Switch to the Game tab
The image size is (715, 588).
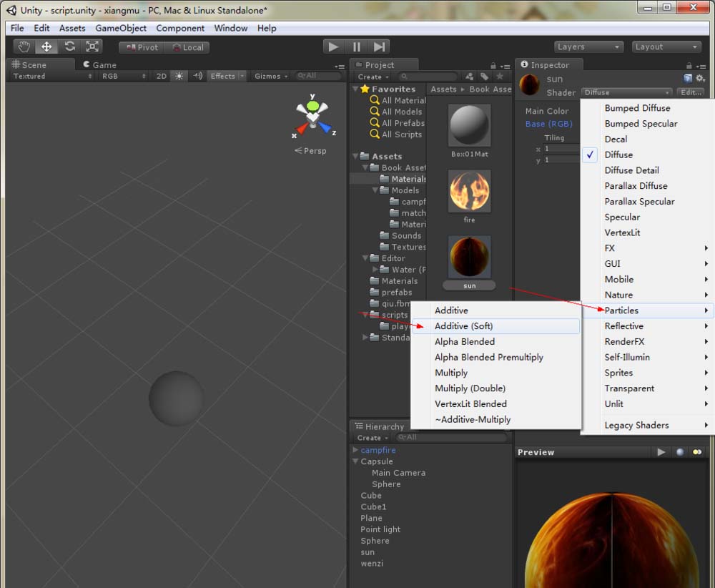click(99, 65)
